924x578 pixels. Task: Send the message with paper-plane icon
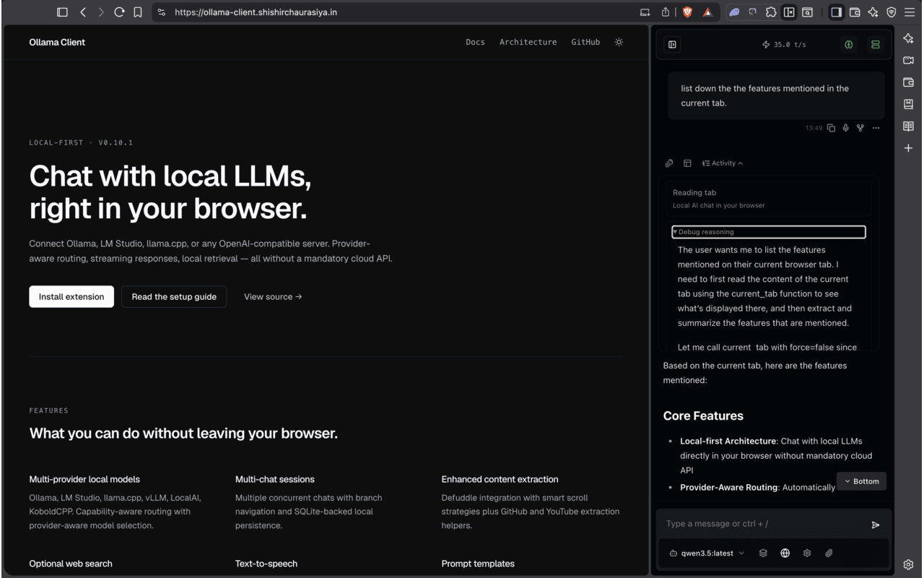point(876,525)
